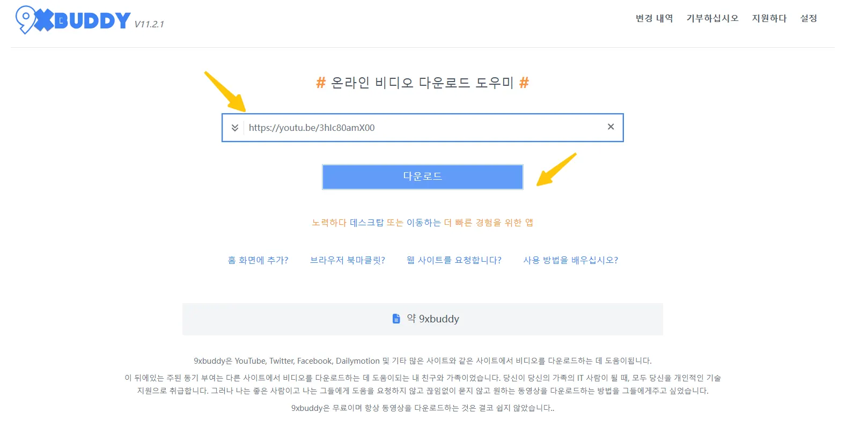This screenshot has height=427, width=868.
Task: Click the document icon beside 약 9xbuddy
Action: click(396, 319)
